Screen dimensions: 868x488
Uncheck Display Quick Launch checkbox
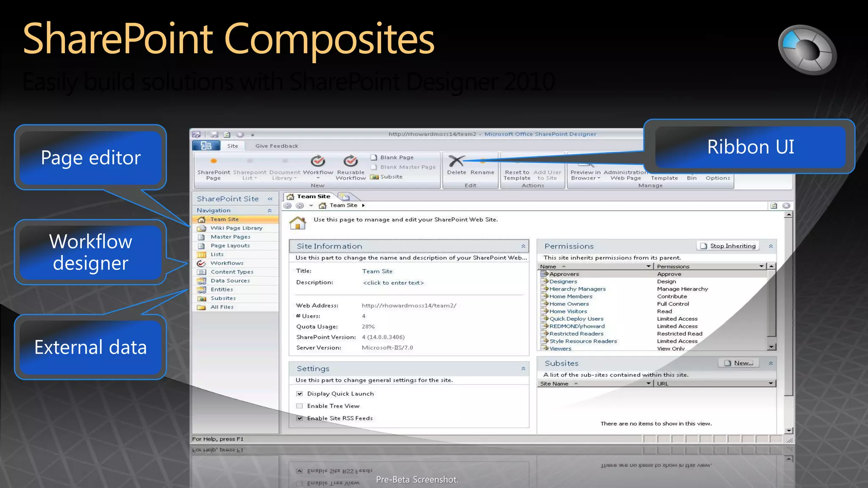tap(300, 394)
